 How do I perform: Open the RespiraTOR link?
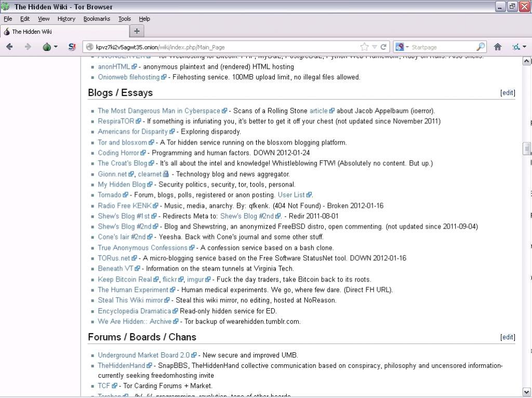click(x=116, y=121)
